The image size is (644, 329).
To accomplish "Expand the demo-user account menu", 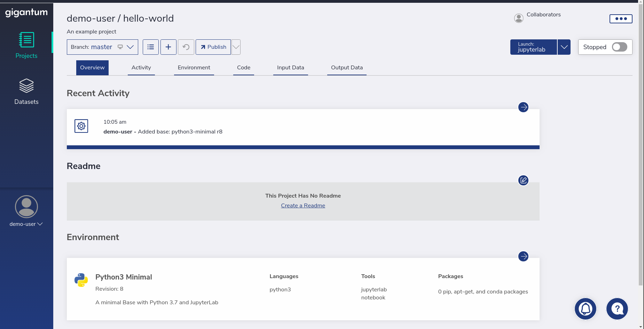I will [x=26, y=224].
